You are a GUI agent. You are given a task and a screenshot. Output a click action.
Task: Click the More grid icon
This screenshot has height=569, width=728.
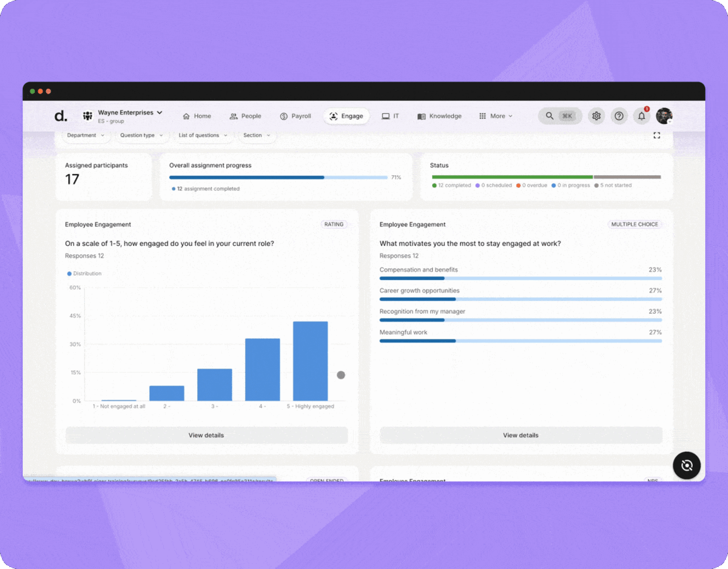(482, 116)
